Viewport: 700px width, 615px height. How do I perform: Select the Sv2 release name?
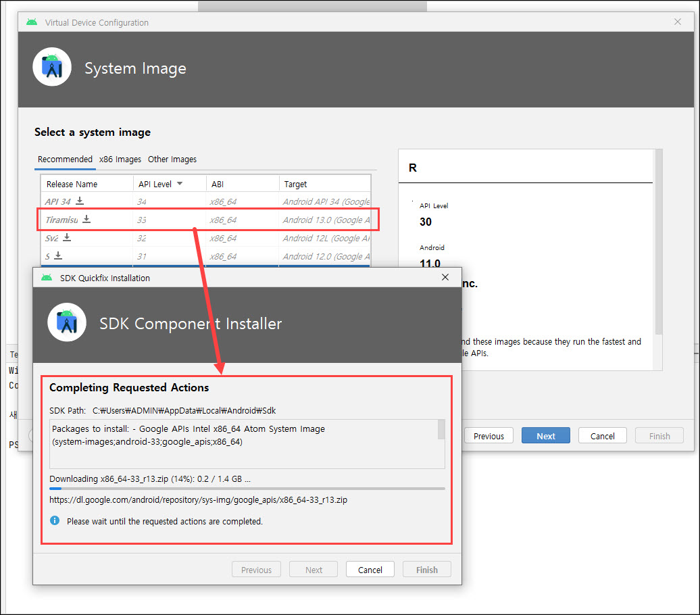click(51, 238)
